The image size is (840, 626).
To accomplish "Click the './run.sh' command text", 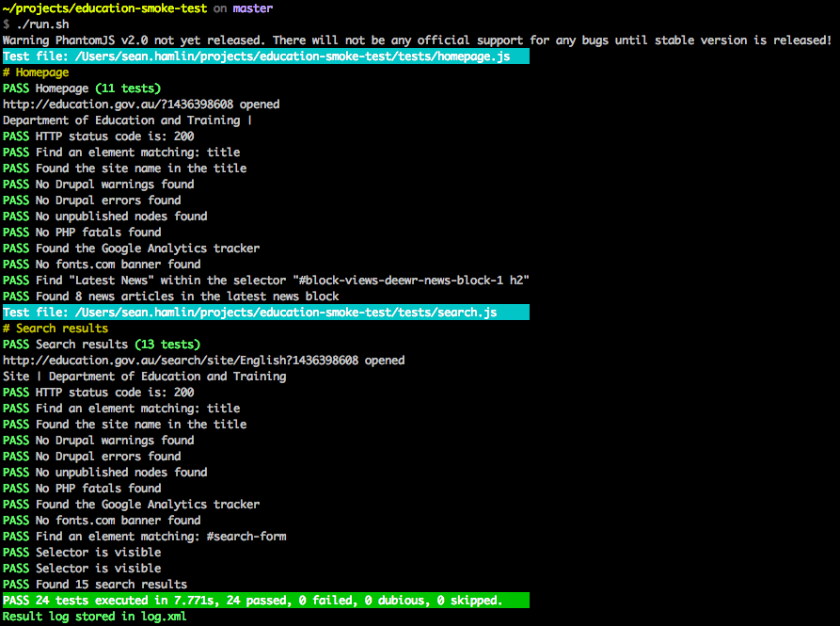I will point(43,24).
